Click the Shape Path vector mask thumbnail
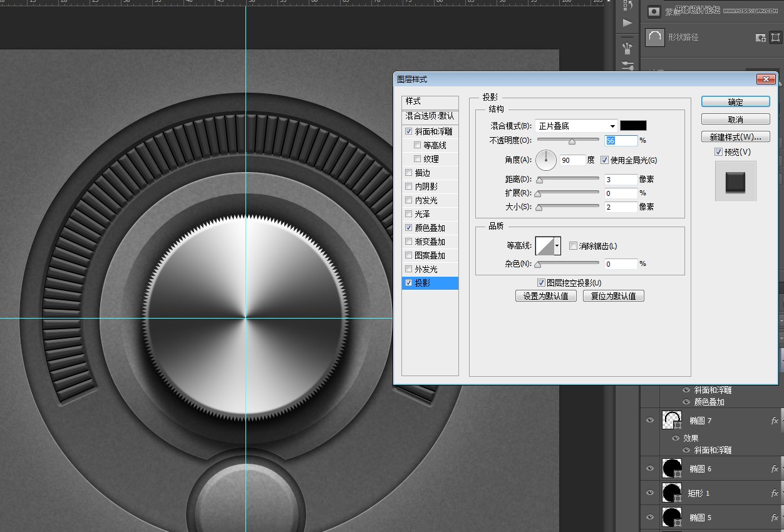The height and width of the screenshot is (532, 784). coord(655,38)
